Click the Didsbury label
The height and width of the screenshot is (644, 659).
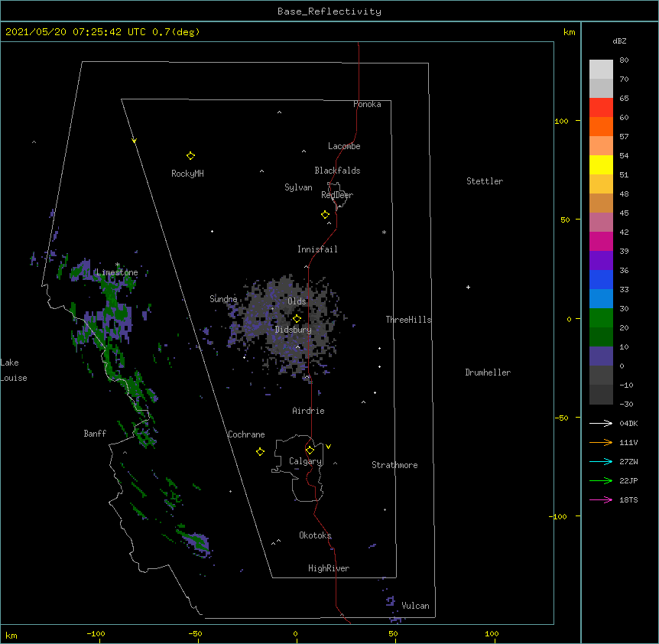294,330
